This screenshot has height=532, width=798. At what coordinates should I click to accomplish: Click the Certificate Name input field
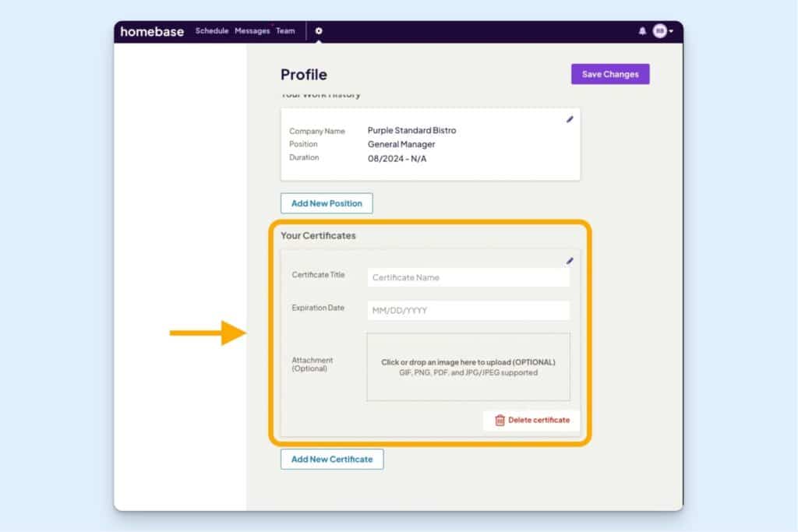[x=468, y=277]
